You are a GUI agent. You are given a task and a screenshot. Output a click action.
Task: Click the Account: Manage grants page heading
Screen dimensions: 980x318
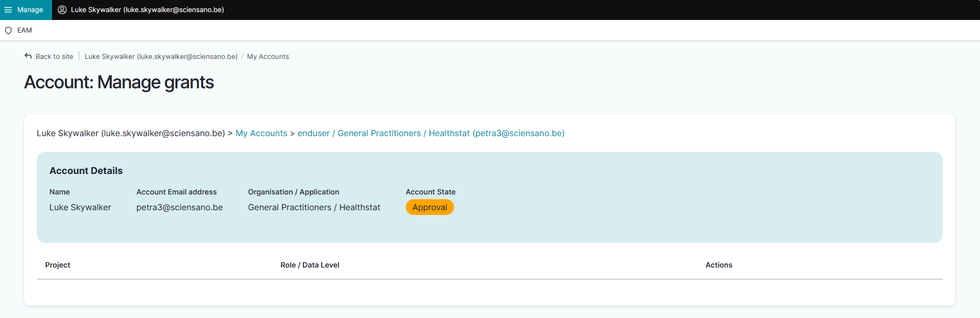119,83
